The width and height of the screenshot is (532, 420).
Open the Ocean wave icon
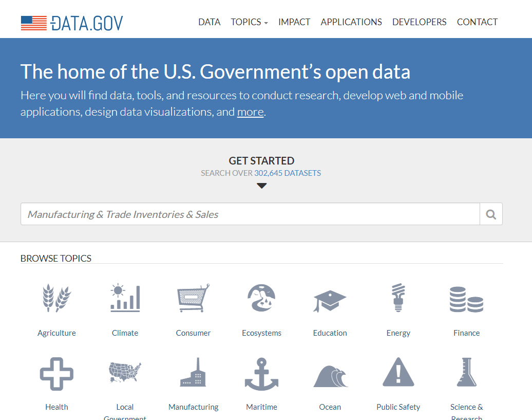331,376
